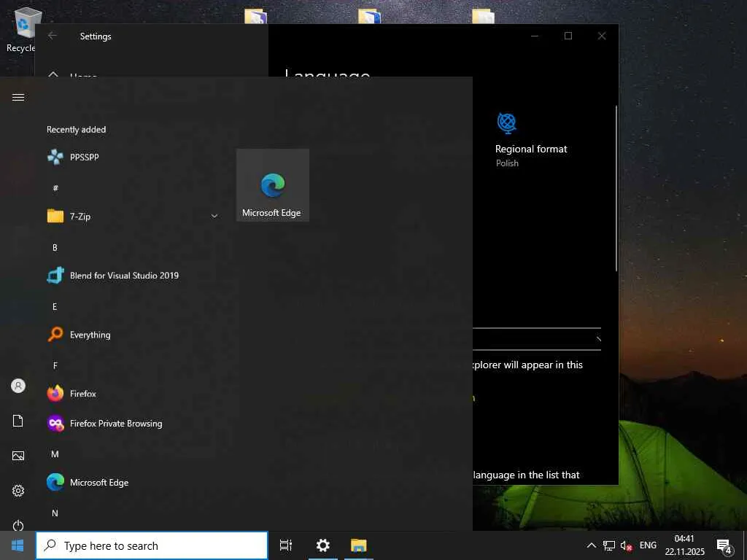Expand the 7-Zip folder chevron
Screen dimensions: 747x560
click(214, 216)
